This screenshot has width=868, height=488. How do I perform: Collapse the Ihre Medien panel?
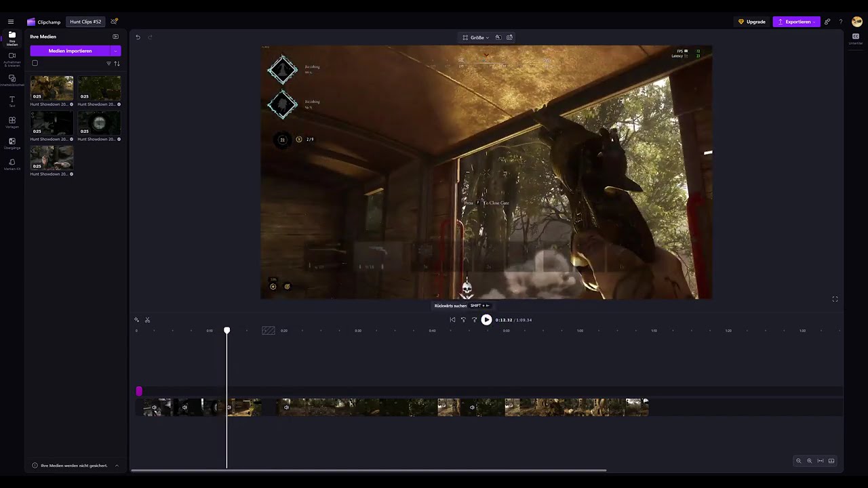point(115,37)
